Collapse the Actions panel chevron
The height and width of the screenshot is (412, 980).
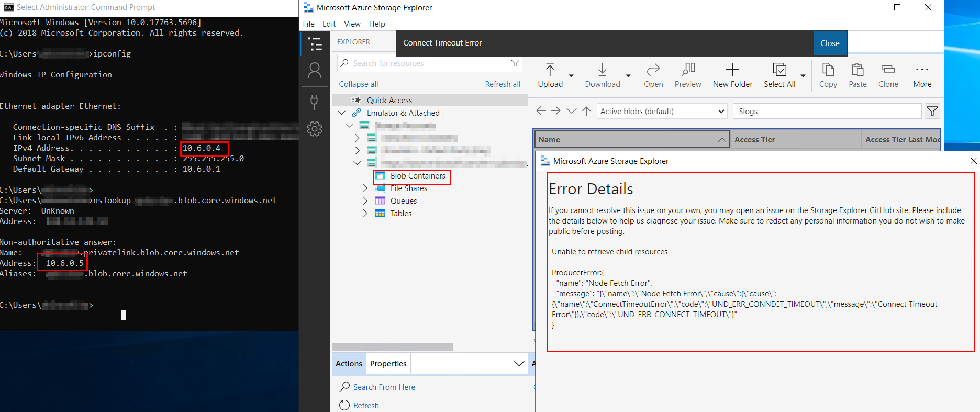point(519,364)
